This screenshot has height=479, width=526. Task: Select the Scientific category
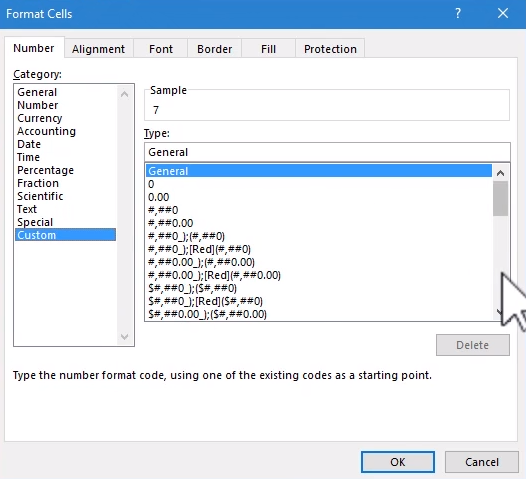40,196
